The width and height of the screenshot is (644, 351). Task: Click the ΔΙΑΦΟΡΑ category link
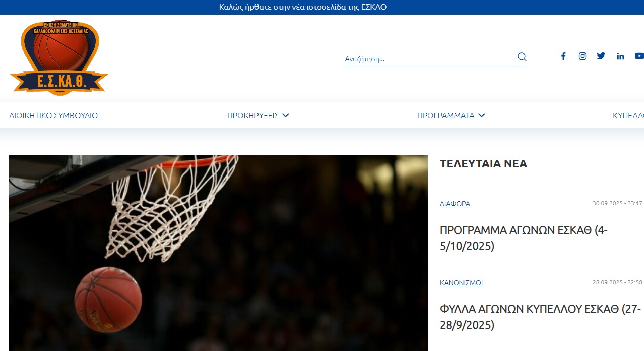click(x=455, y=204)
